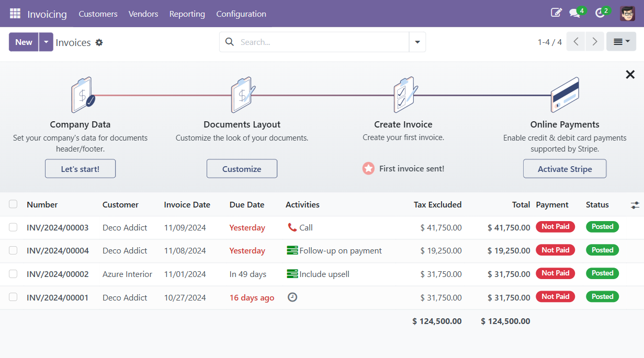The image size is (644, 358).
Task: Open the optional columns adjust icon
Action: [635, 205]
